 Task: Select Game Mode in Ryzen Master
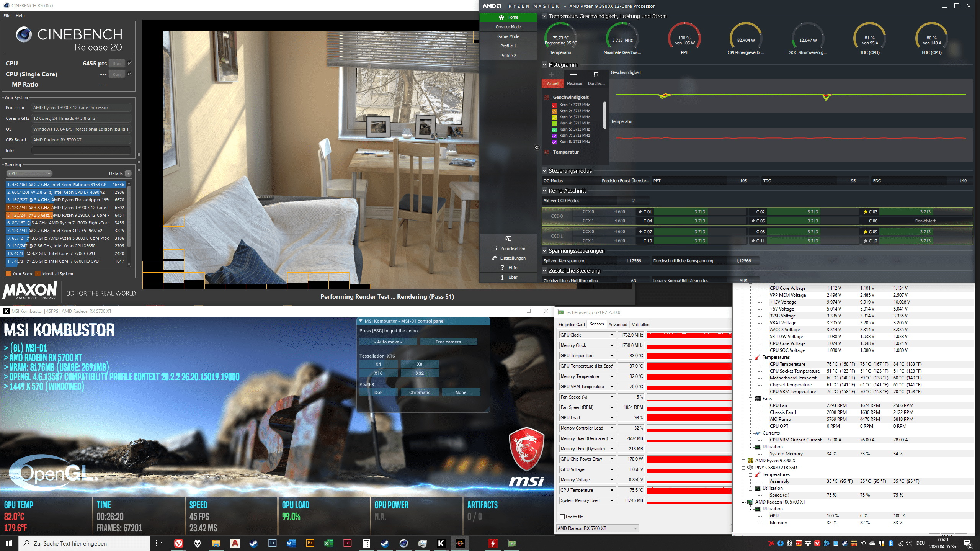508,36
